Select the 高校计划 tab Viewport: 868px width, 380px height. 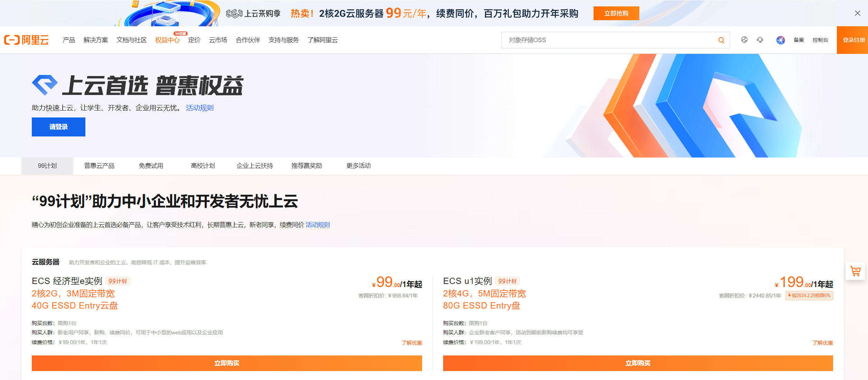click(x=203, y=166)
